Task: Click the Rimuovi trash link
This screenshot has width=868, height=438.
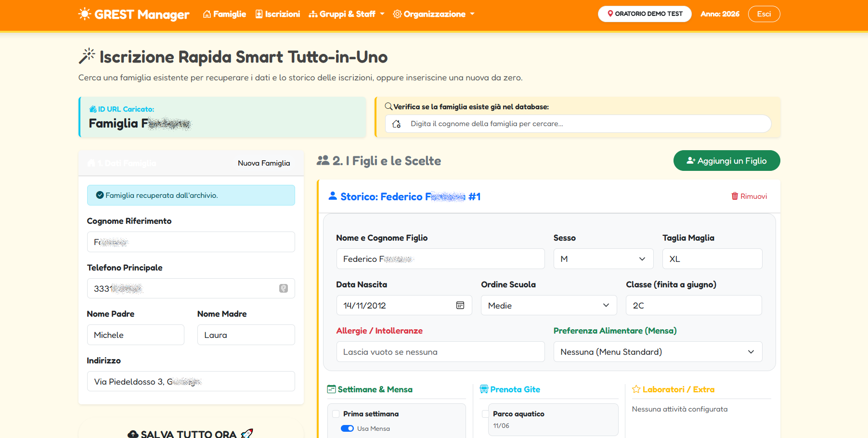Action: pos(749,196)
